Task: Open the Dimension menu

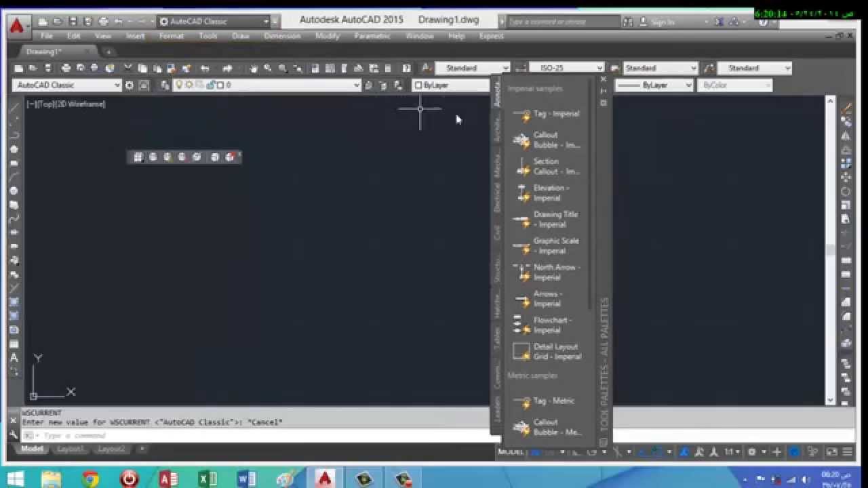Action: pyautogui.click(x=282, y=36)
